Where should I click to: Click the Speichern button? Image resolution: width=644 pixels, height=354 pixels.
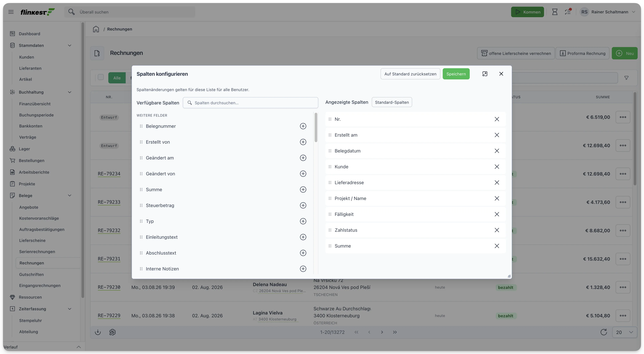click(x=456, y=74)
